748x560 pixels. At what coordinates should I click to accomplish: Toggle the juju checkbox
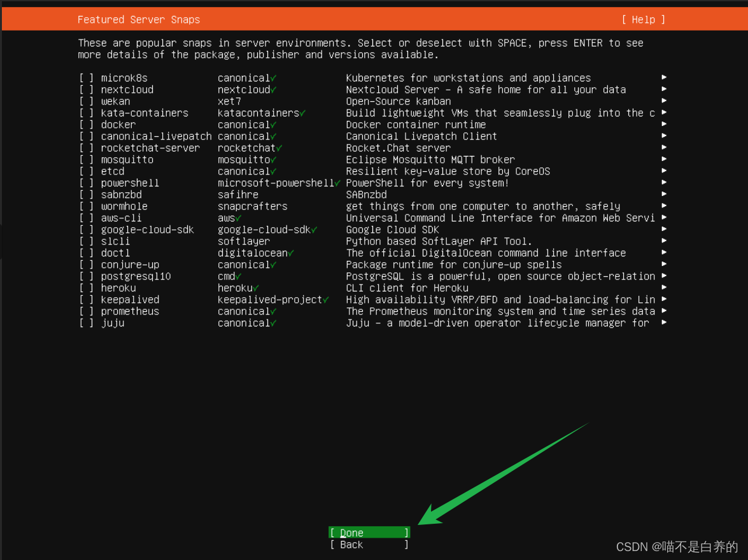(87, 323)
